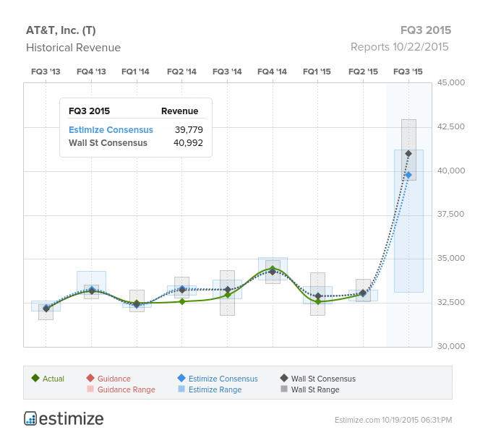Click the 42,500 axis label

pos(451,126)
